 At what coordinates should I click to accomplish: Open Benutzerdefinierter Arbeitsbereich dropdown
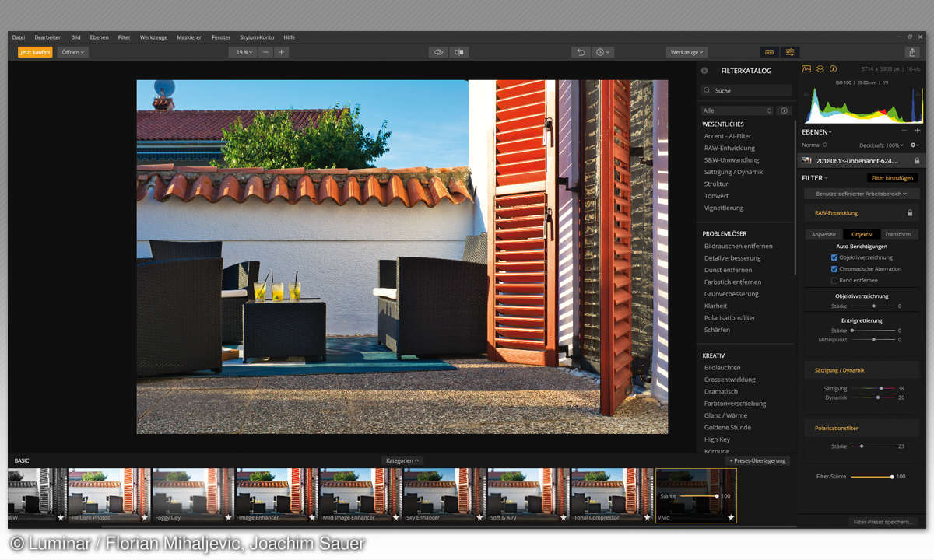click(x=862, y=194)
